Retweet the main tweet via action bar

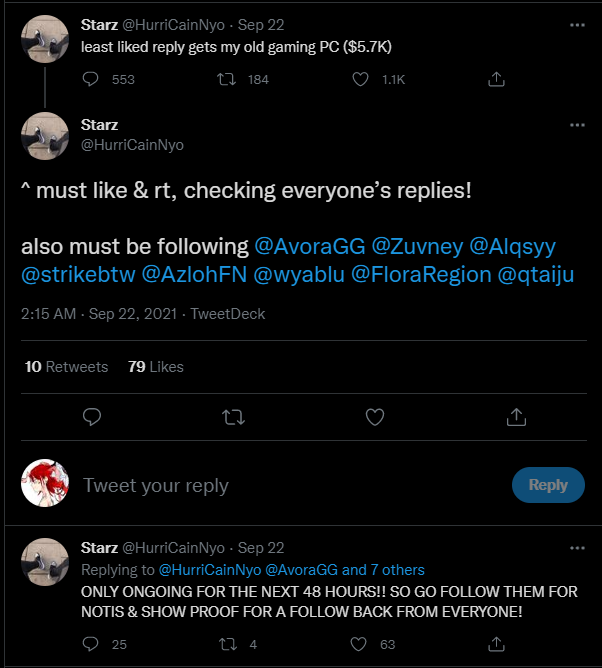coord(233,415)
